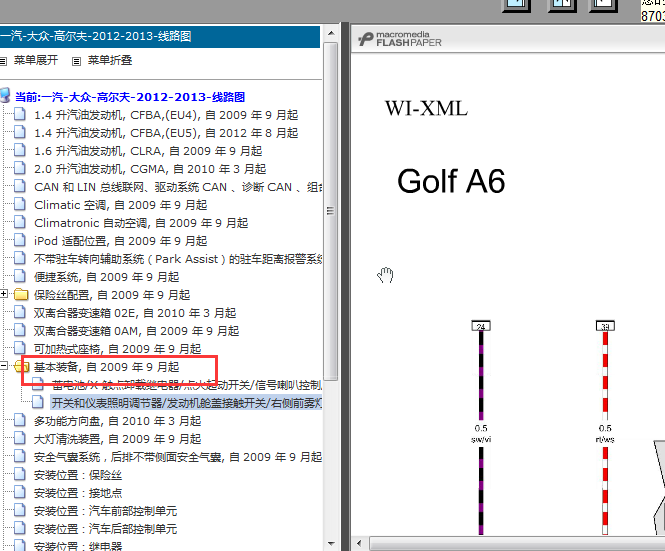Open 安装位置：汽车后部控制单元 document
The height and width of the screenshot is (551, 665).
click(x=106, y=529)
